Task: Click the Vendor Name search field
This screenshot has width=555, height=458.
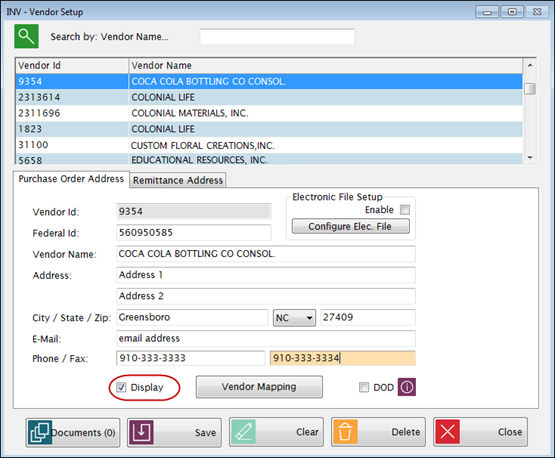Action: (277, 36)
